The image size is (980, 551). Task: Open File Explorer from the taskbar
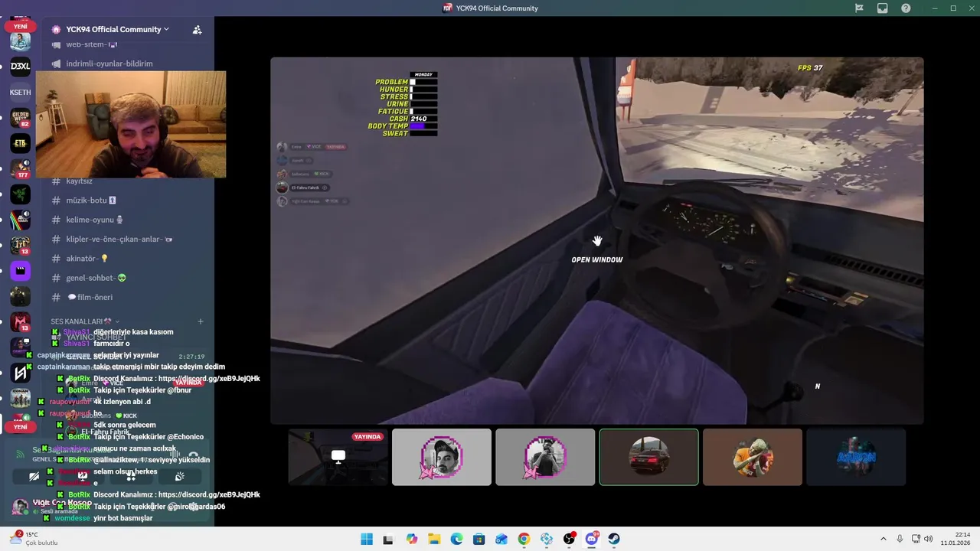coord(434,539)
